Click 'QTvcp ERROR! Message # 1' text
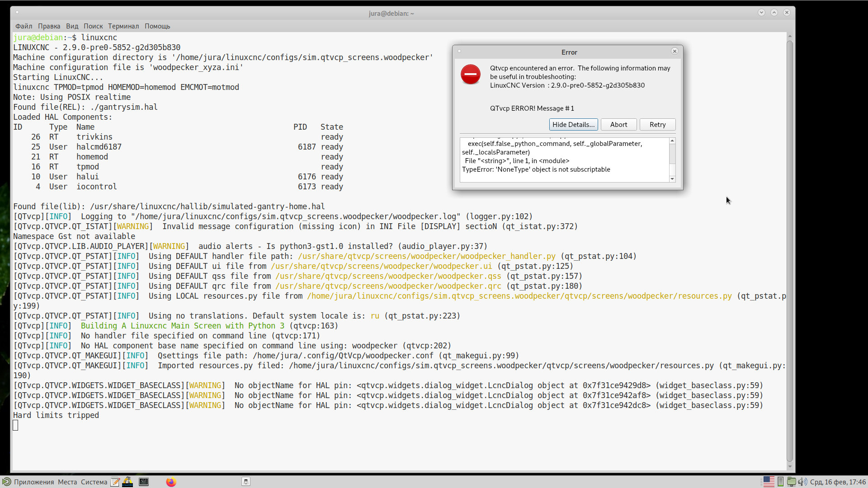 click(532, 108)
